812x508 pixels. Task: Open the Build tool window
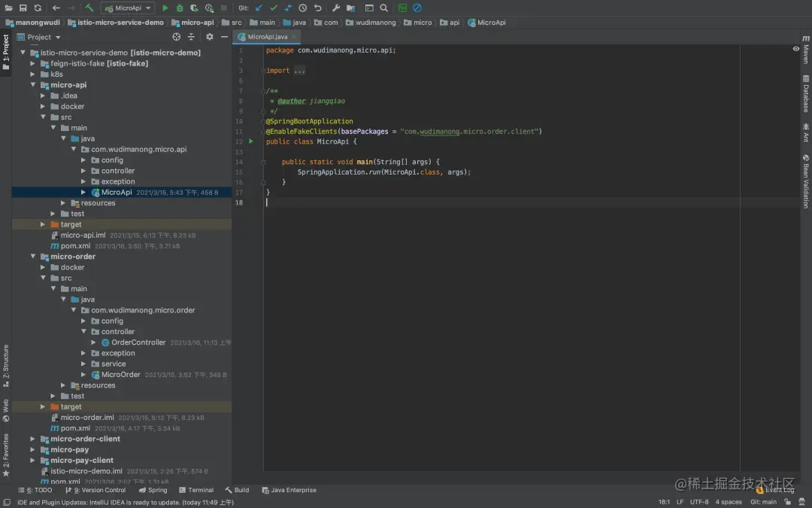pos(237,490)
